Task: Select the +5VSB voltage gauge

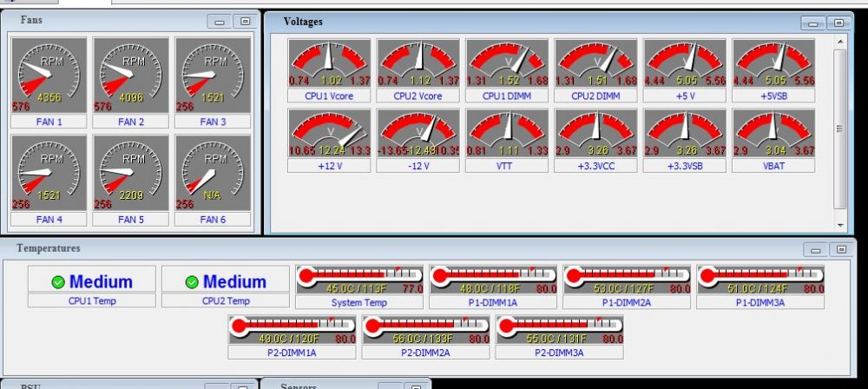Action: (x=773, y=63)
